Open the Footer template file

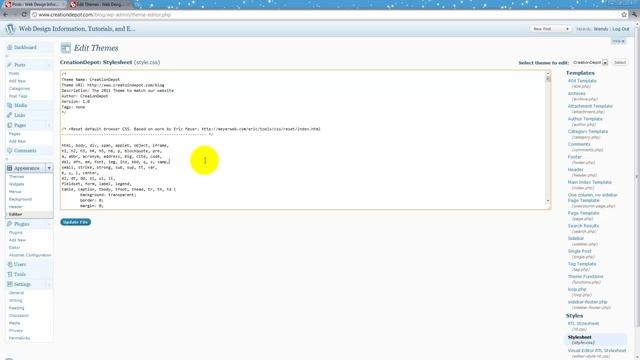click(575, 157)
